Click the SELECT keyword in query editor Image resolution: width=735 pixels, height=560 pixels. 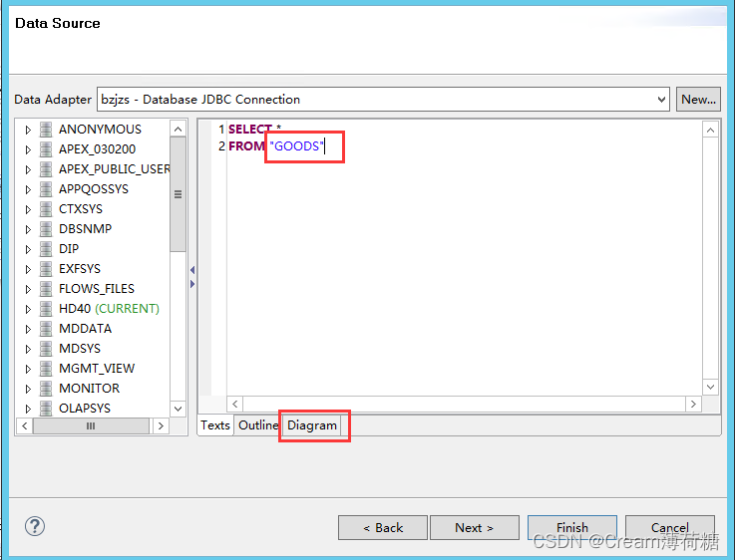click(x=250, y=129)
